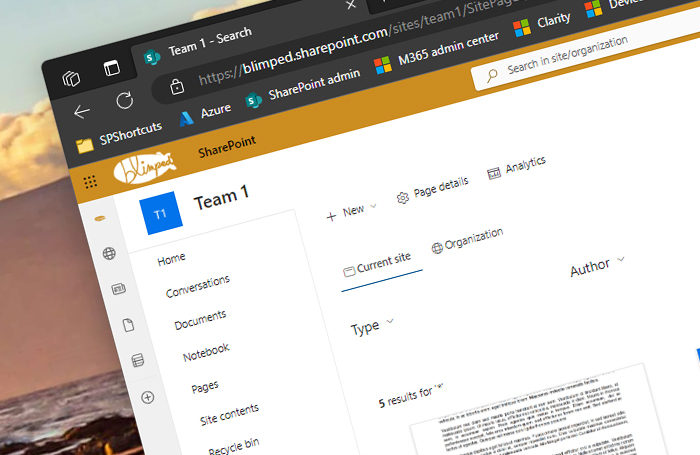This screenshot has width=700, height=455.
Task: Open the Azure bookmark
Action: coord(205,114)
